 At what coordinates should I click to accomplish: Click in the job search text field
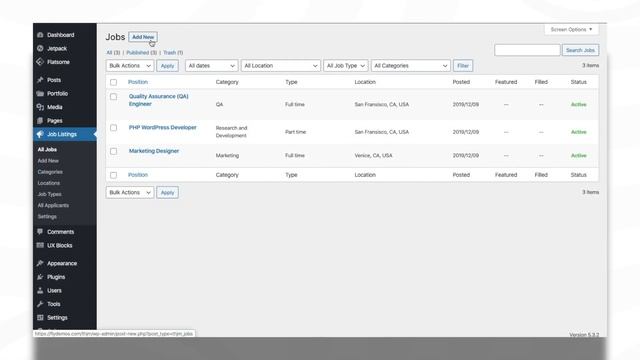527,50
